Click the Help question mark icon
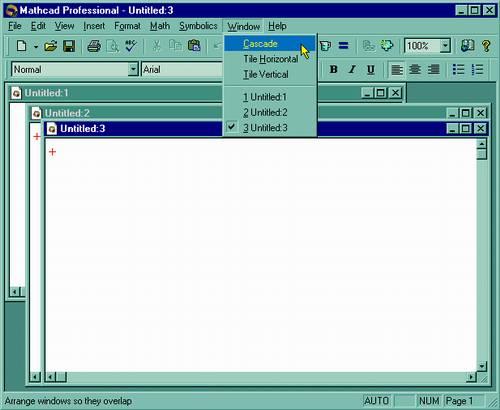 [486, 46]
